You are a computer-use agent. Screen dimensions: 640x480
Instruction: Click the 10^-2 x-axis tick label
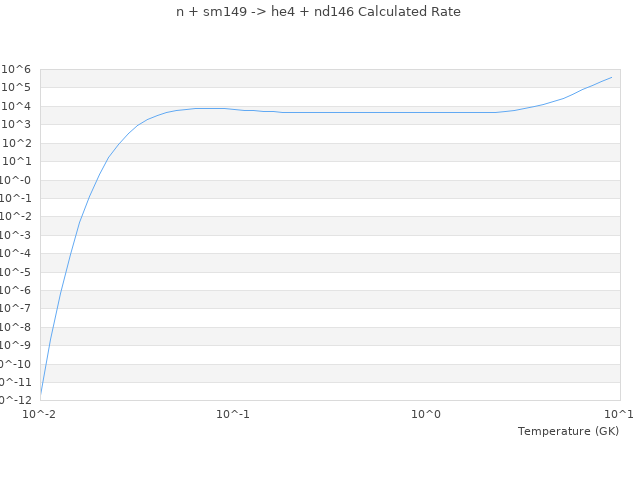(40, 414)
